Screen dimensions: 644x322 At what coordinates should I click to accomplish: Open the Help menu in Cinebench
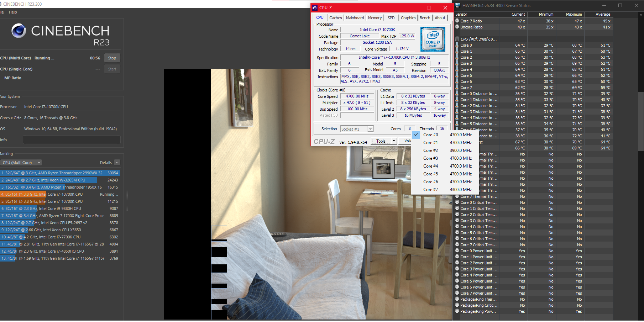tap(13, 12)
